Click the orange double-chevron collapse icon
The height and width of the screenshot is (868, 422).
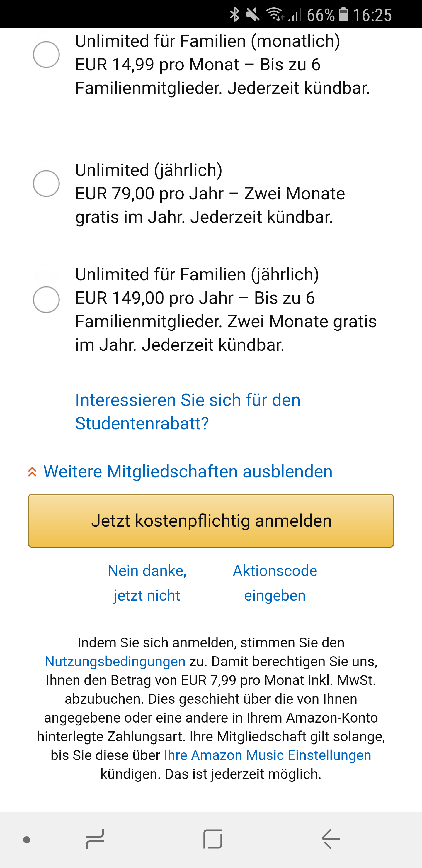pyautogui.click(x=32, y=472)
